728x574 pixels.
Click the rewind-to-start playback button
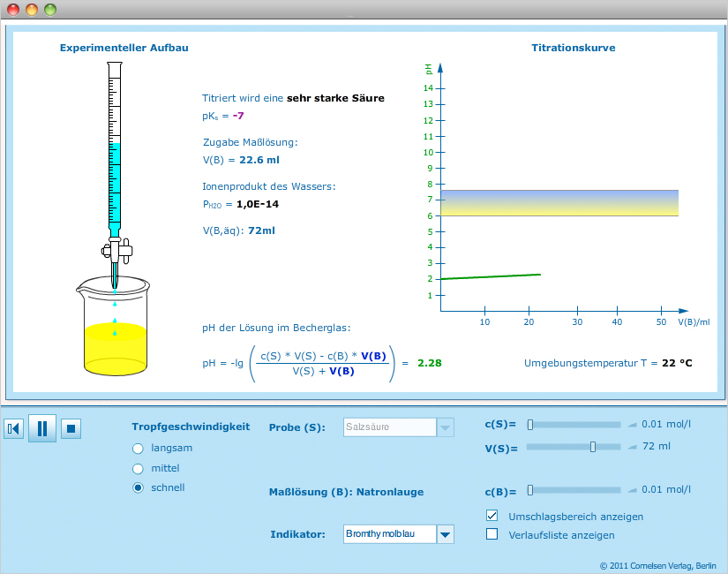pos(13,429)
